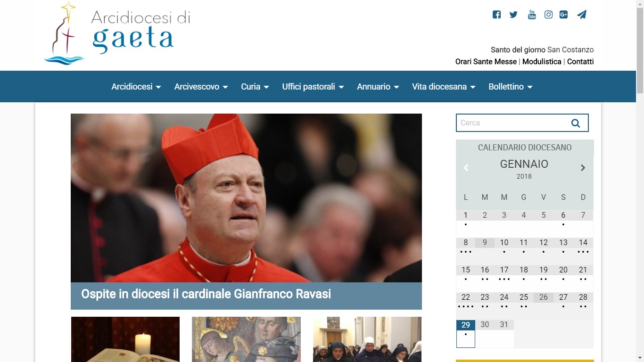Image resolution: width=644 pixels, height=362 pixels.
Task: Expand the Arcidiocesi dropdown menu
Action: point(136,87)
